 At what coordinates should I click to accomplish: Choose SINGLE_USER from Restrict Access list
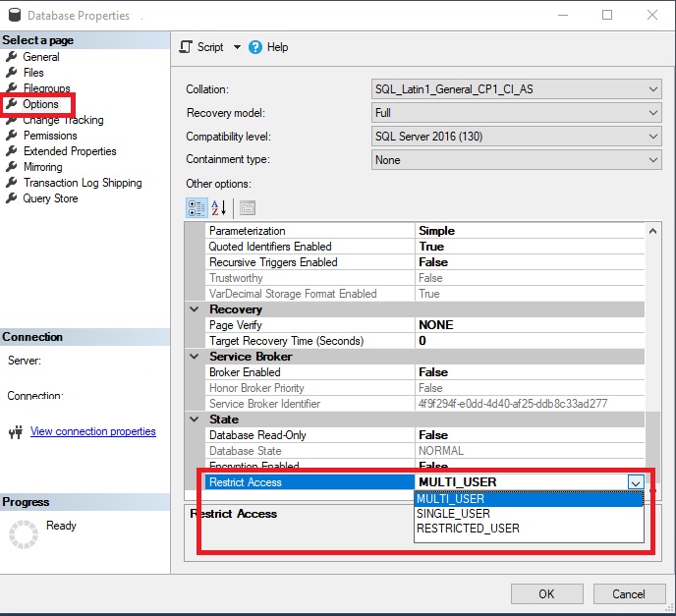pyautogui.click(x=453, y=513)
